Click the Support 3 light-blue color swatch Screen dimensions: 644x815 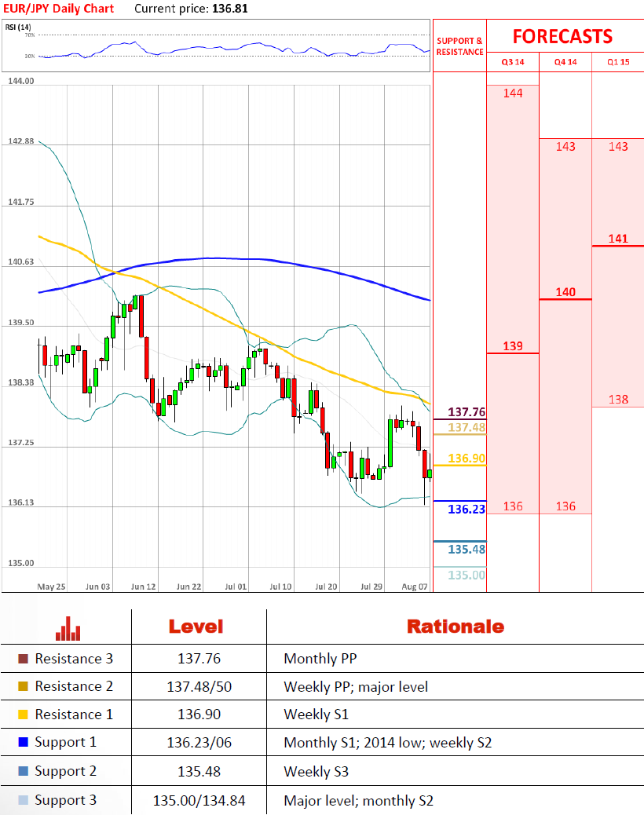point(23,800)
